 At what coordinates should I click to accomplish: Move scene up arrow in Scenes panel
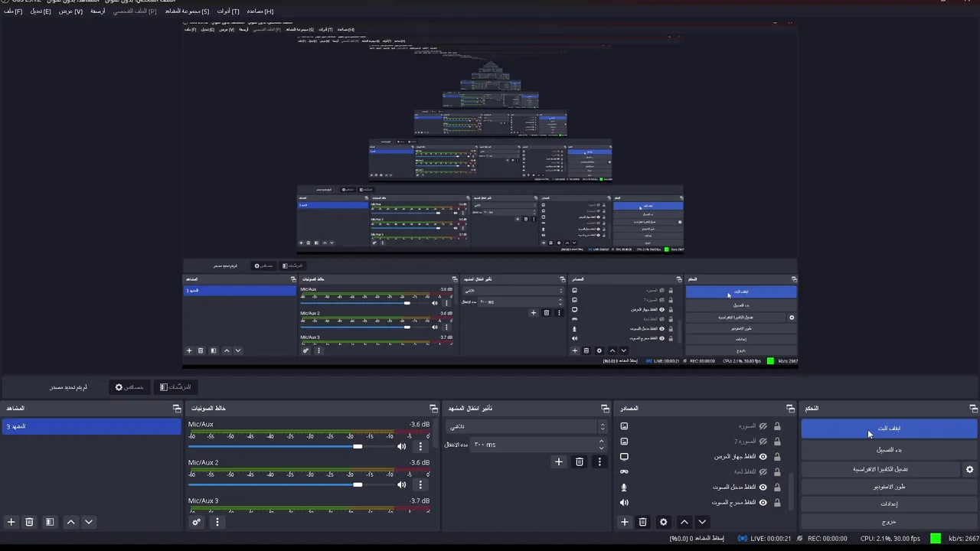[70, 522]
